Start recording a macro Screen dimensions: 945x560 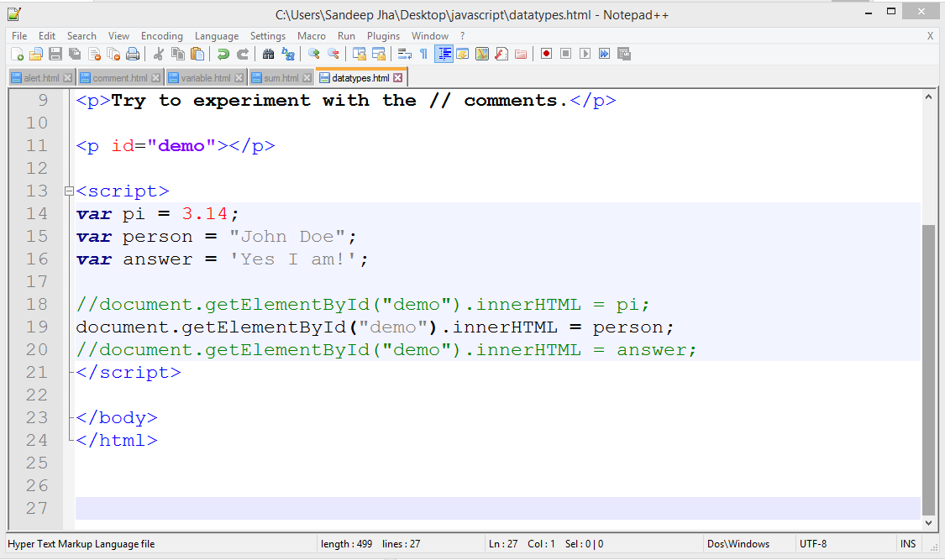point(548,53)
